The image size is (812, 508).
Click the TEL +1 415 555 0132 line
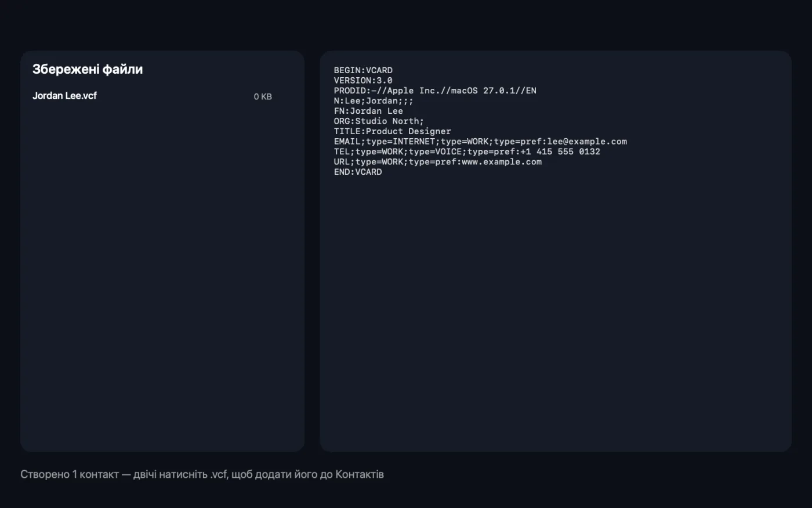point(467,152)
